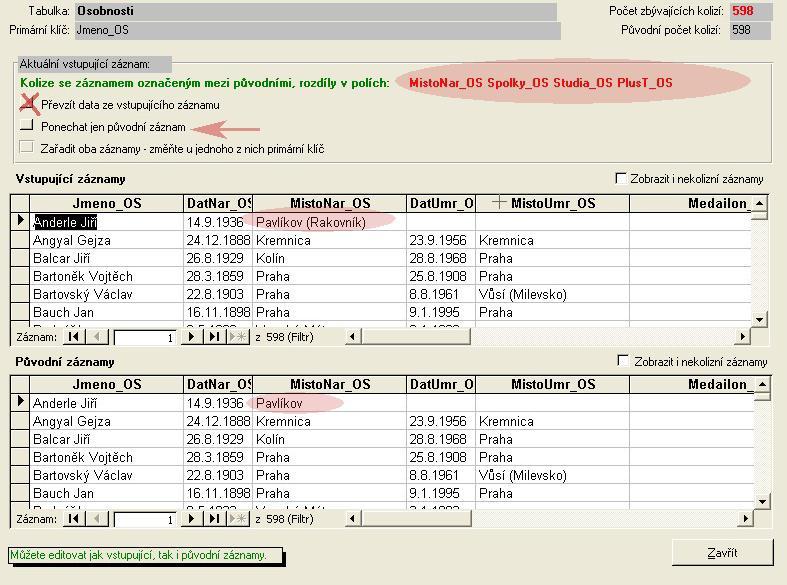787x585 pixels.
Task: Click horizontal scrollbar thumb in Původní záznamy
Action: [416, 518]
